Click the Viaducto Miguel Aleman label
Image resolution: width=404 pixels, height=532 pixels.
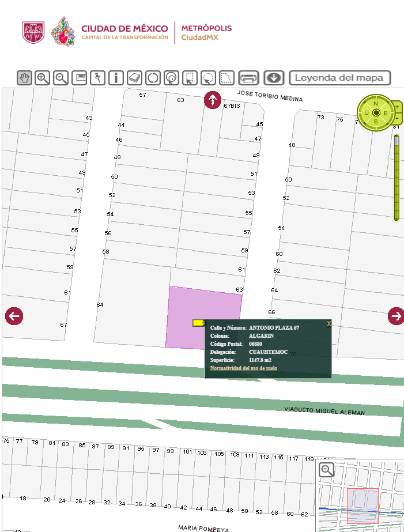pyautogui.click(x=324, y=411)
